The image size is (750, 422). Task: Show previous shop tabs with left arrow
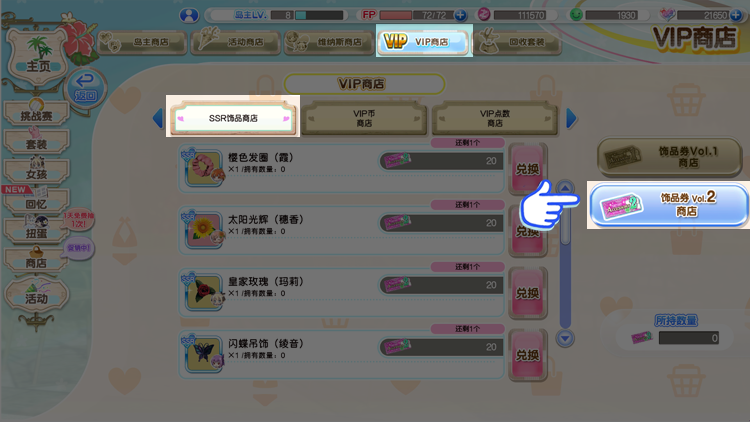[158, 118]
